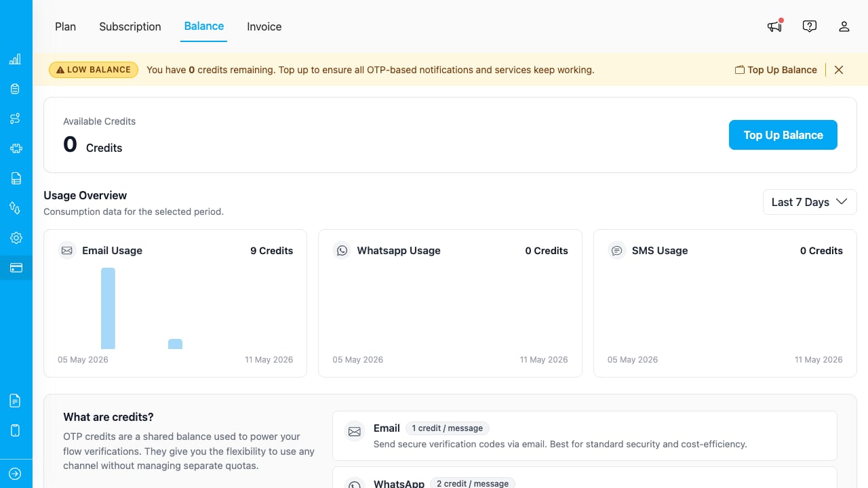Image resolution: width=868 pixels, height=488 pixels.
Task: Click the '1 credit / message' Email badge
Action: click(448, 428)
